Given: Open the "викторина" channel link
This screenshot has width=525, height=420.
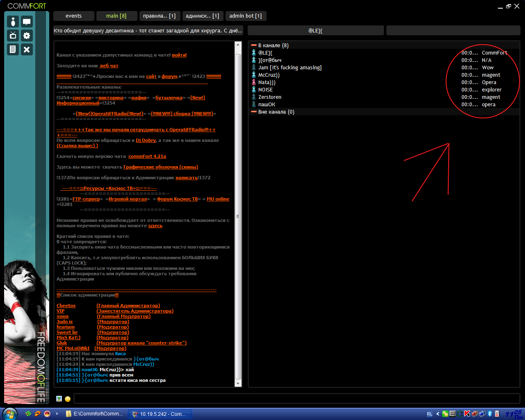Looking at the screenshot, I should pyautogui.click(x=111, y=98).
